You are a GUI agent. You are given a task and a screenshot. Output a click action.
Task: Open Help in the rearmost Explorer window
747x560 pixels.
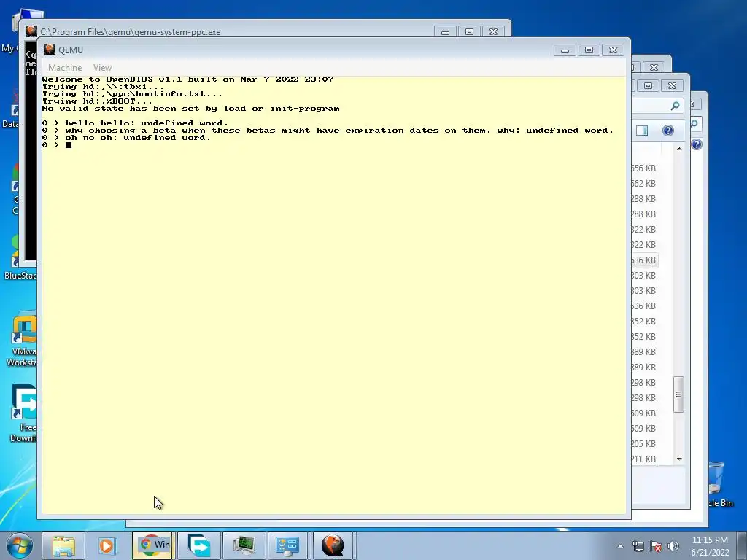pos(697,144)
